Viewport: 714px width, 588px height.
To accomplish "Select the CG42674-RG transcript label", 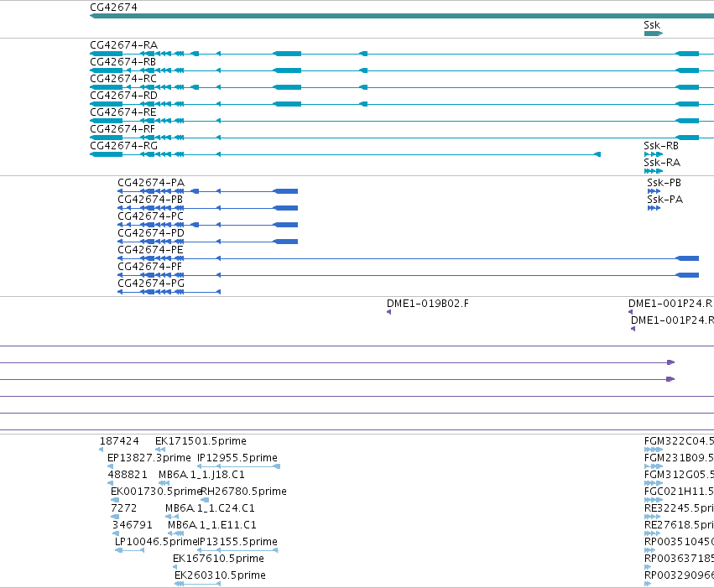I will click(124, 146).
